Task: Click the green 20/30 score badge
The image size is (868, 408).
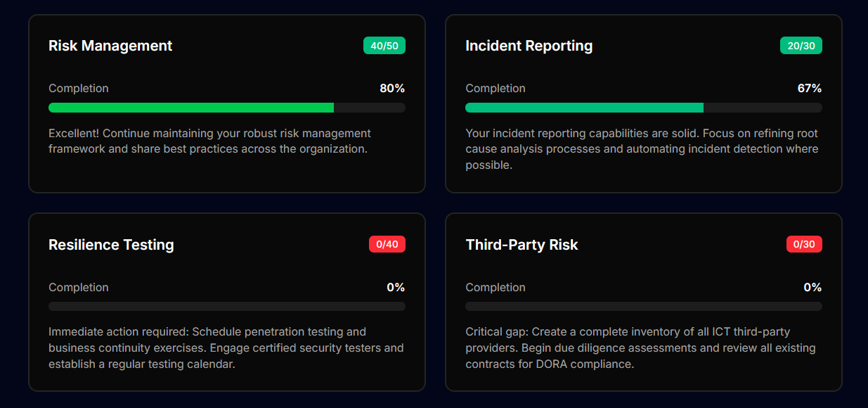Action: click(x=801, y=46)
